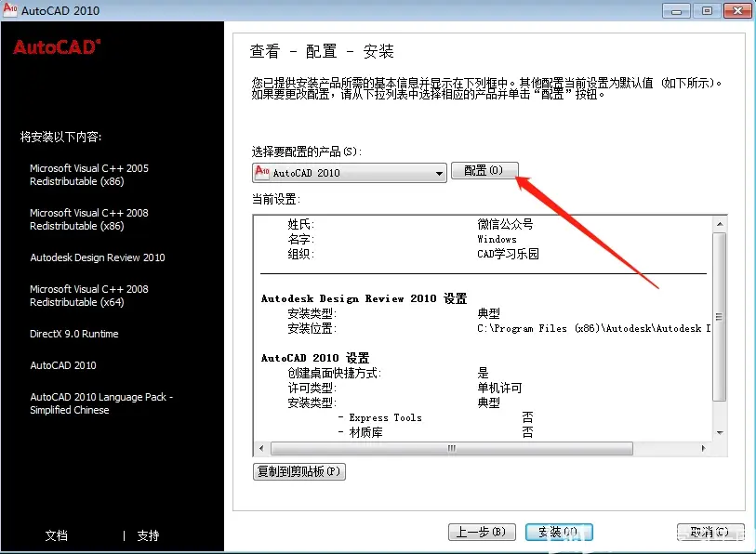756x554 pixels.
Task: Click the 姓氏 value 微信公众号
Action: pos(505,224)
